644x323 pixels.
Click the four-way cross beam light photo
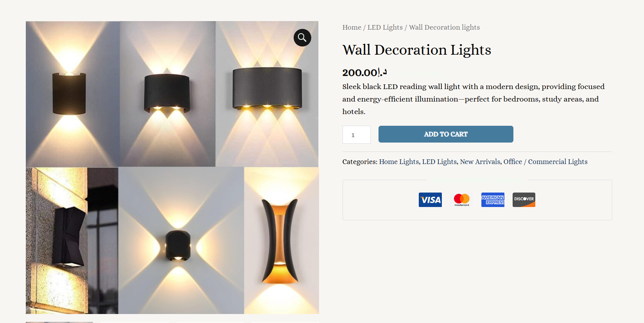[x=181, y=240]
